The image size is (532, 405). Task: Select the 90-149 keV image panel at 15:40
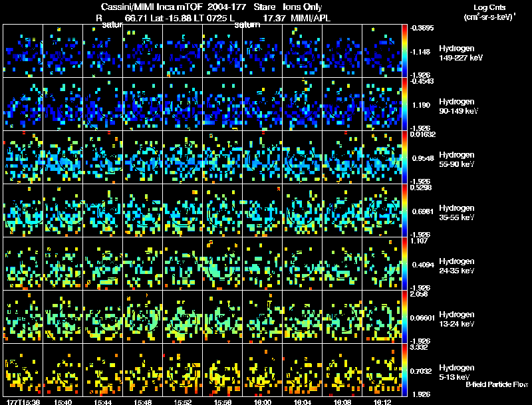pyautogui.click(x=63, y=104)
